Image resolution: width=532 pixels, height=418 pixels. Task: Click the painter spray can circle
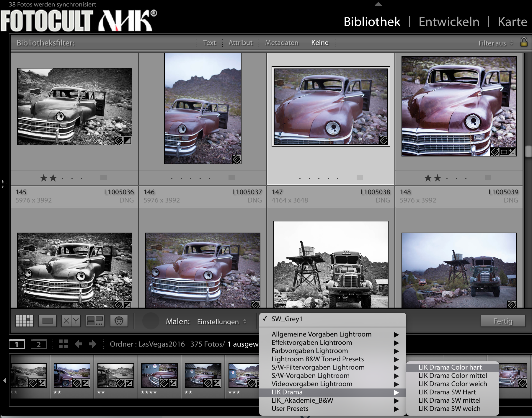click(x=151, y=321)
